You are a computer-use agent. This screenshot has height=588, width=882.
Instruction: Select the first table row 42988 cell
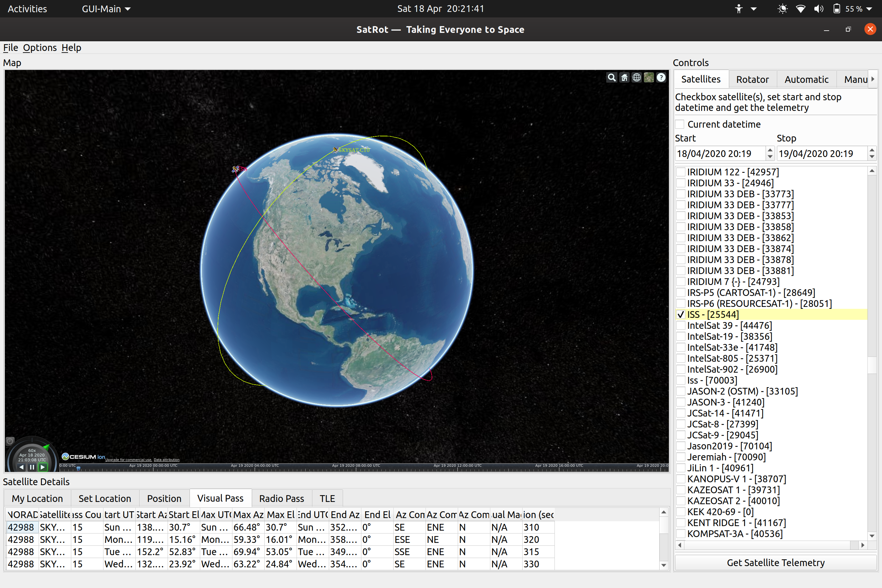[x=23, y=527]
